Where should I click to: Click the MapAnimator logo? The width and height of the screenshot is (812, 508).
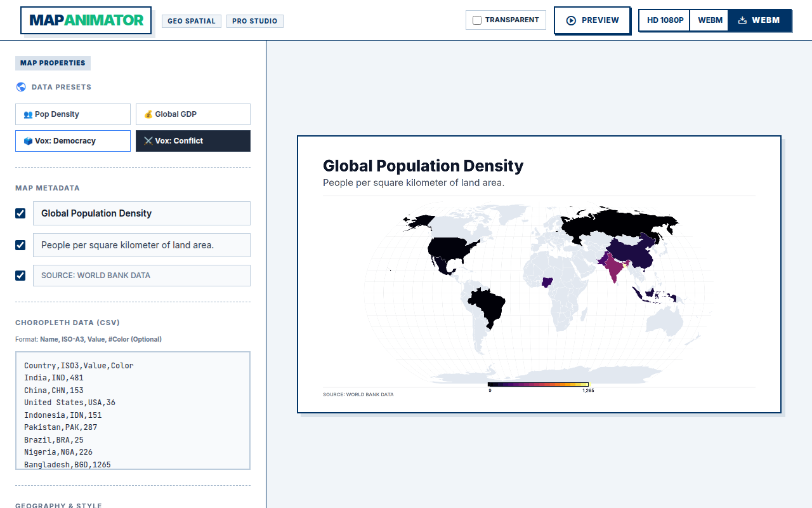pyautogui.click(x=86, y=20)
